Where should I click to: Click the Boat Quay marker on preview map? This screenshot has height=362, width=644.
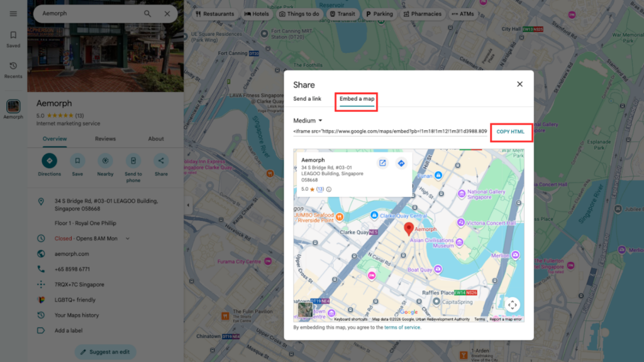(438, 269)
